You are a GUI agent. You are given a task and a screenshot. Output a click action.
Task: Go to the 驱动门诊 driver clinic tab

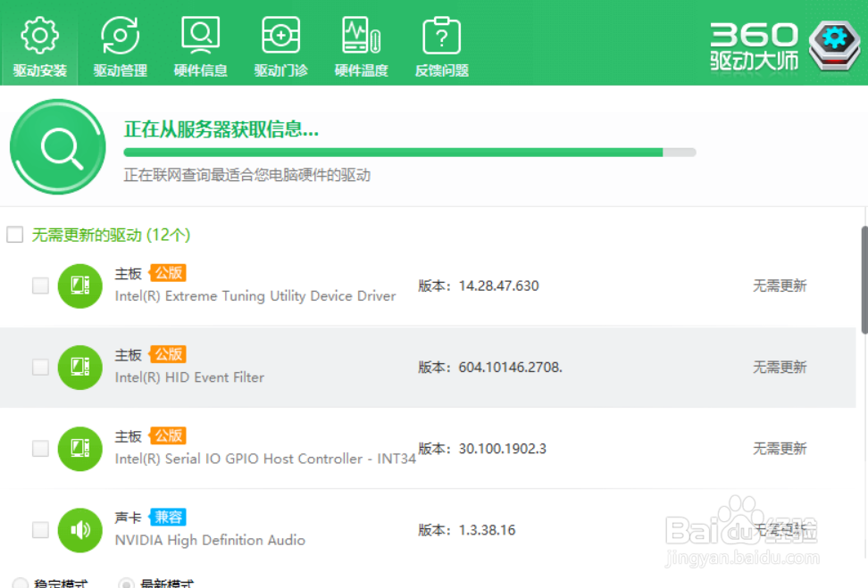click(x=280, y=46)
